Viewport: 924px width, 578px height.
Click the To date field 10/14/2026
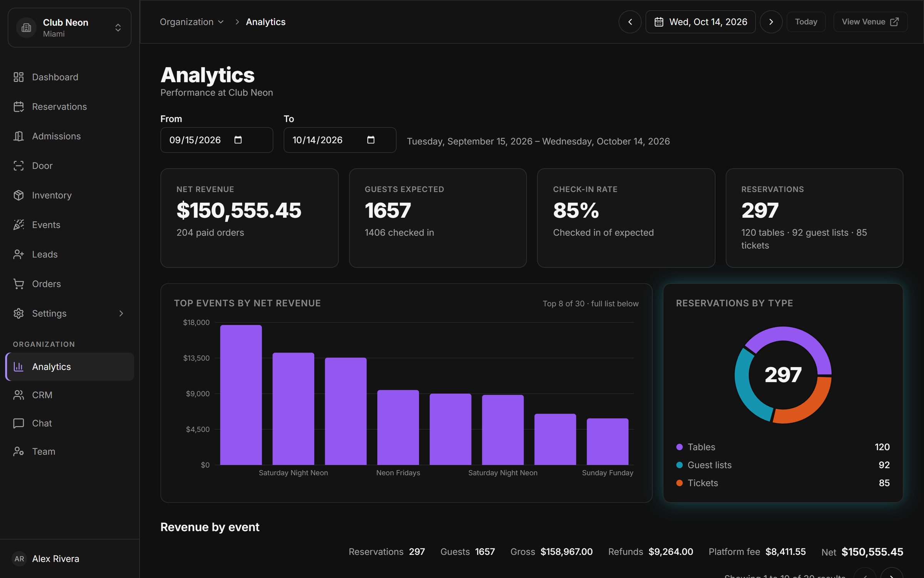pos(340,140)
